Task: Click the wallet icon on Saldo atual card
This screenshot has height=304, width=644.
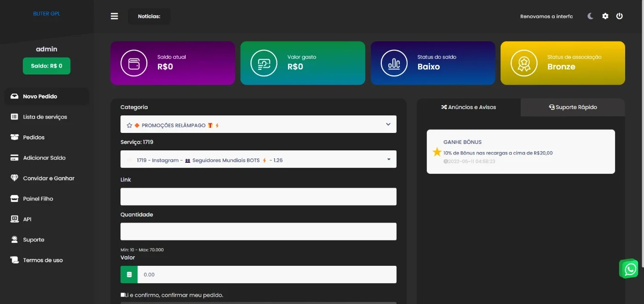Action: tap(134, 63)
